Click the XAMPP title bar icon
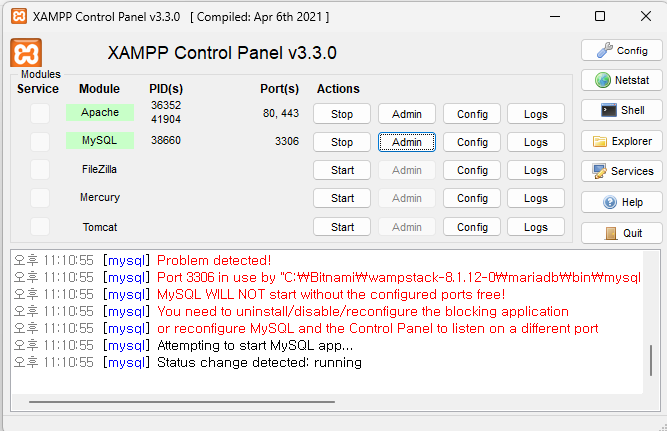 [19, 17]
